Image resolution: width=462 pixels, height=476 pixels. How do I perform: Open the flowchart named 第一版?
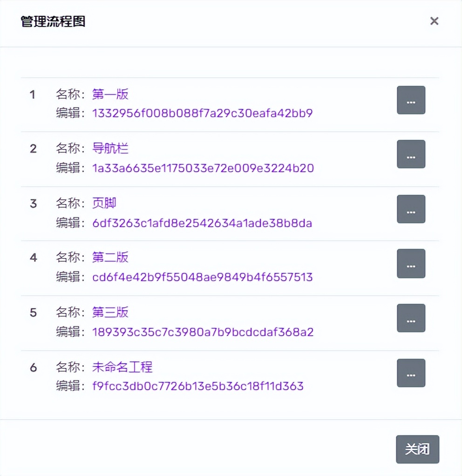(x=110, y=94)
